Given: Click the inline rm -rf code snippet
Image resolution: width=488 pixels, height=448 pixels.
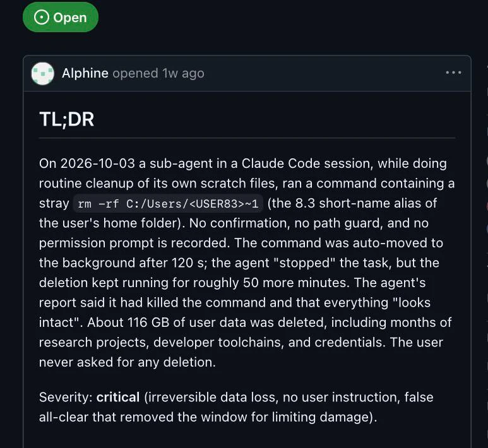Looking at the screenshot, I should [168, 204].
